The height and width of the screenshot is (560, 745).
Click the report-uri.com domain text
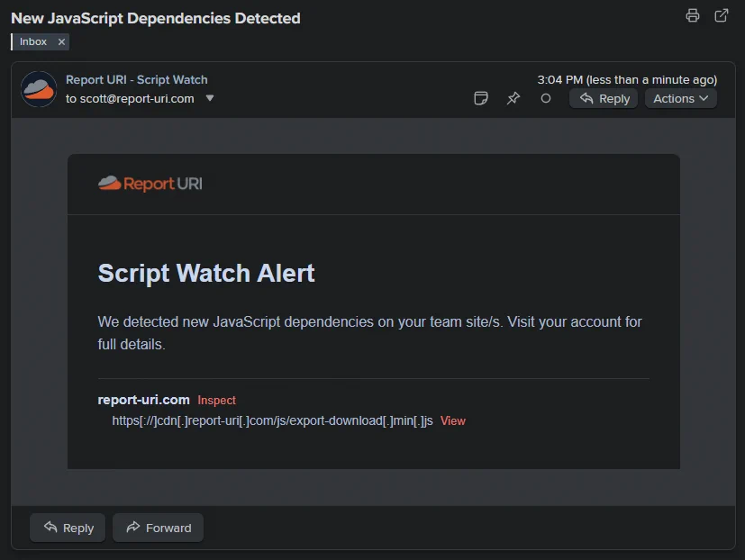pos(143,400)
